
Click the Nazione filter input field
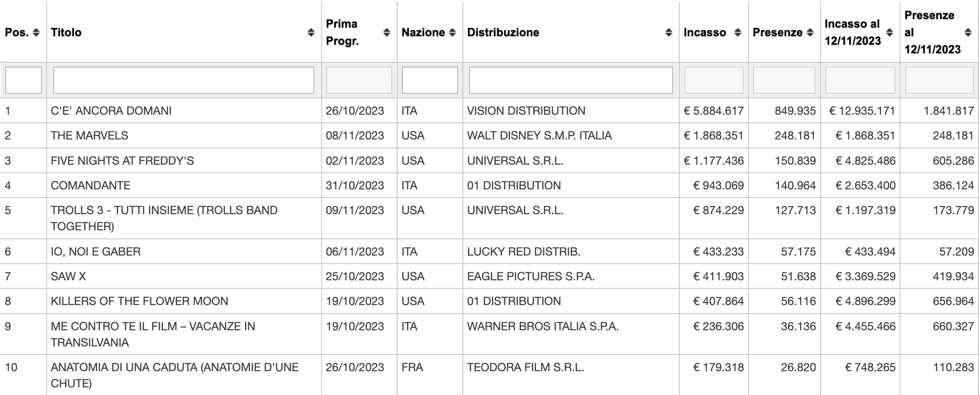tap(430, 80)
